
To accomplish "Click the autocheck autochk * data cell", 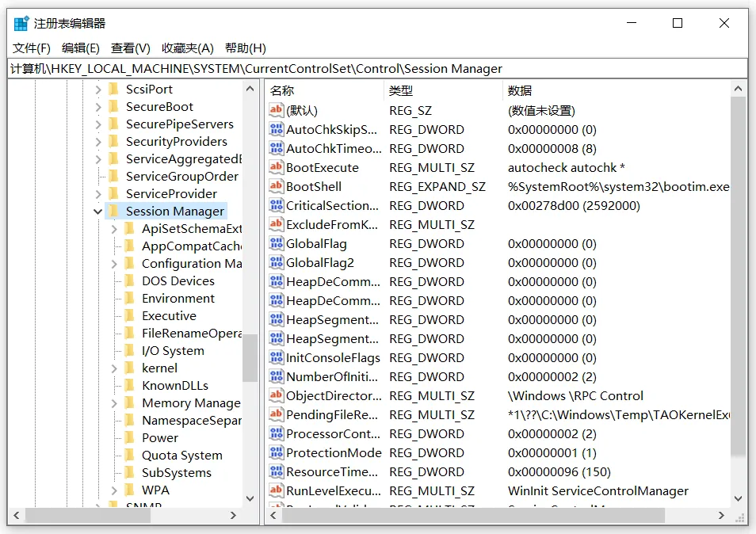I will click(x=566, y=168).
